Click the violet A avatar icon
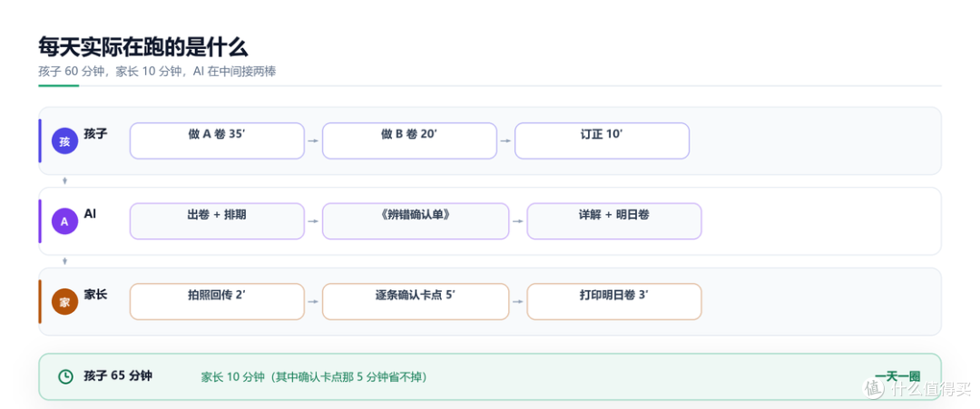 tap(64, 221)
